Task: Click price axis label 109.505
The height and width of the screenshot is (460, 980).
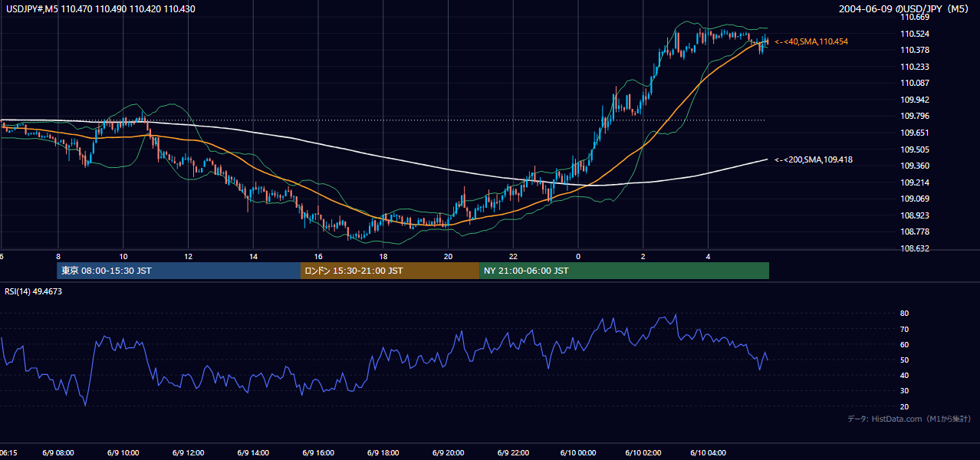Action: point(916,149)
